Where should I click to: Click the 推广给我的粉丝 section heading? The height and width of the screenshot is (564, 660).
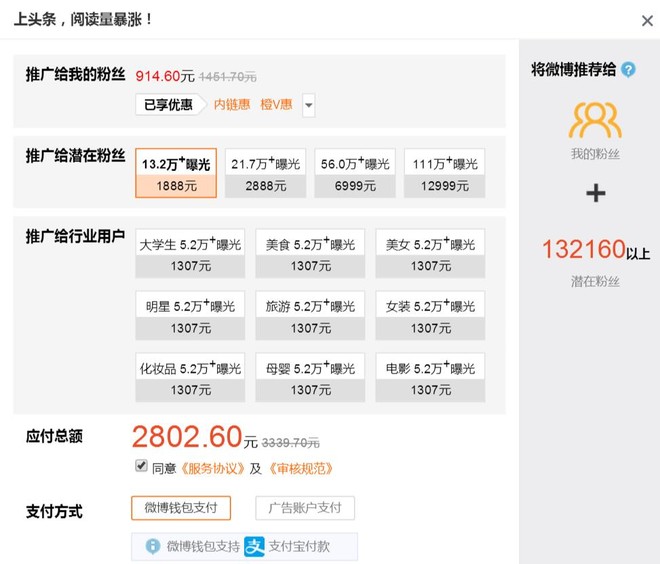click(75, 74)
